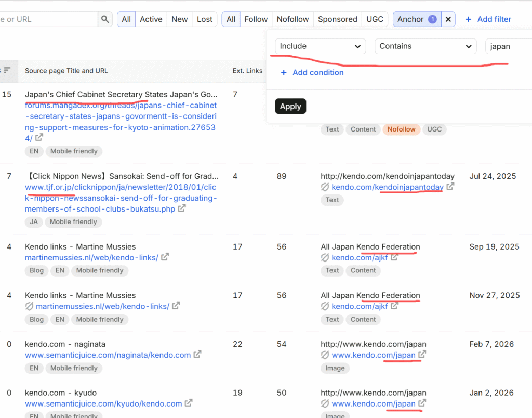This screenshot has width=532, height=418.
Task: Open www.semanticjuice.com/kyudo/kendo.com link
Action: click(x=103, y=403)
